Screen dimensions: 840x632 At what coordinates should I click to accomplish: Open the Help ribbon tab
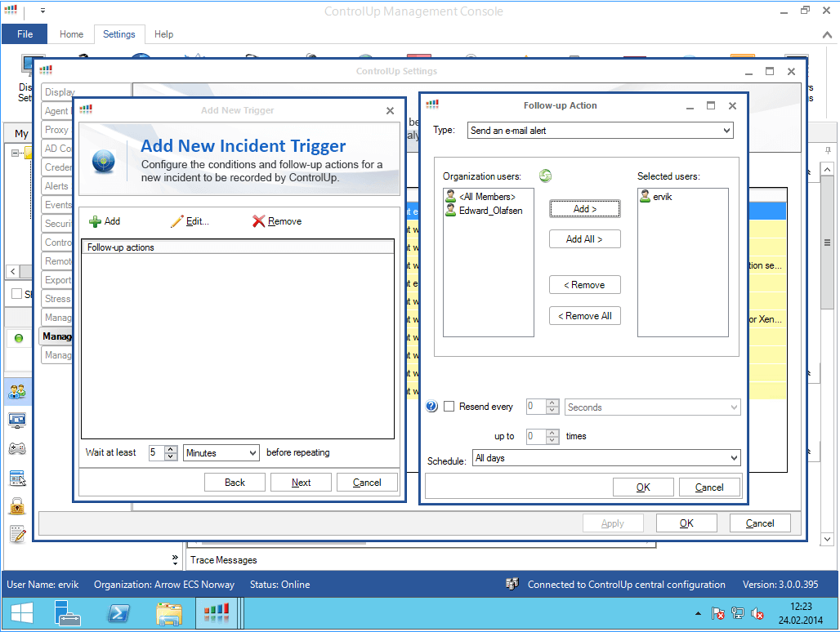pyautogui.click(x=163, y=34)
